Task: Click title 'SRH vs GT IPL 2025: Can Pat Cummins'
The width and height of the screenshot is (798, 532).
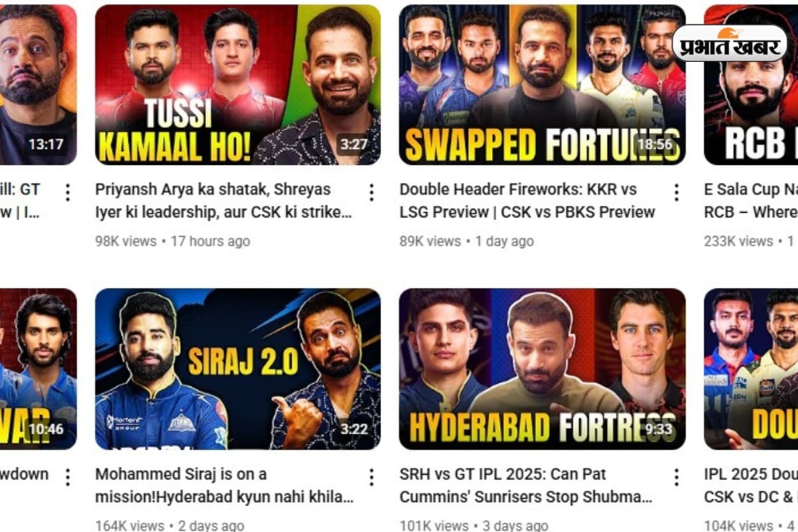Action: [526, 485]
